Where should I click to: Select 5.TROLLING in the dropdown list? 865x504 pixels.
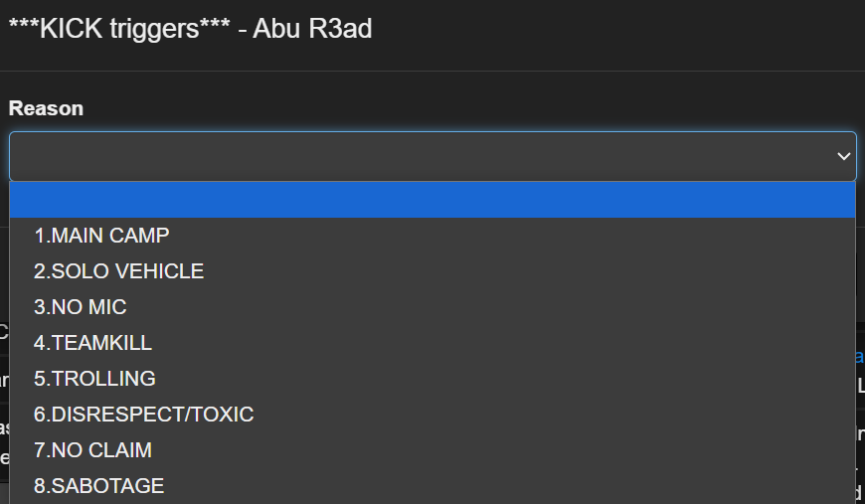click(x=432, y=379)
